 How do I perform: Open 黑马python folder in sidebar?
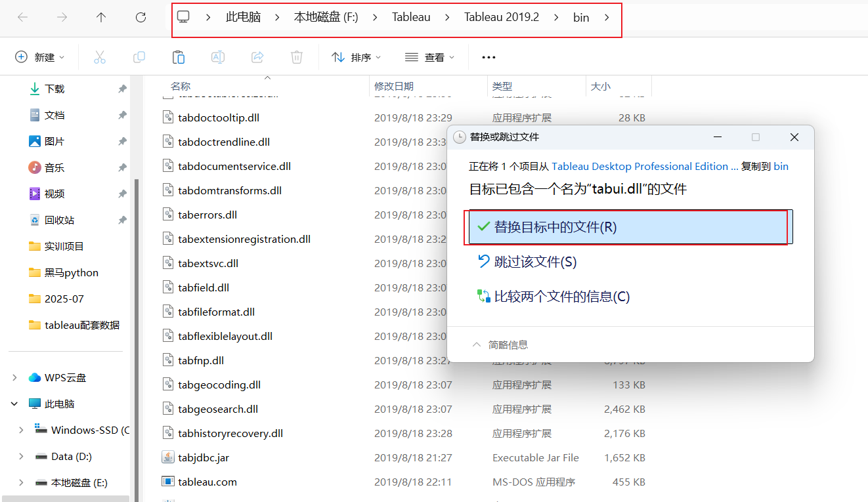tap(71, 272)
